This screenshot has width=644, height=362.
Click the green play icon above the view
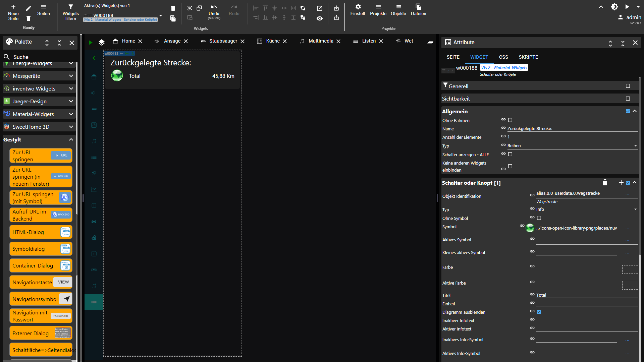click(x=90, y=42)
